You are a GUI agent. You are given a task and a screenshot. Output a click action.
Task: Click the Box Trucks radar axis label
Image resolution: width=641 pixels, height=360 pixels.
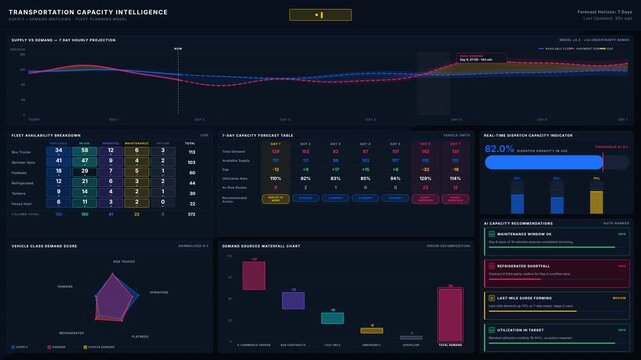(x=124, y=262)
